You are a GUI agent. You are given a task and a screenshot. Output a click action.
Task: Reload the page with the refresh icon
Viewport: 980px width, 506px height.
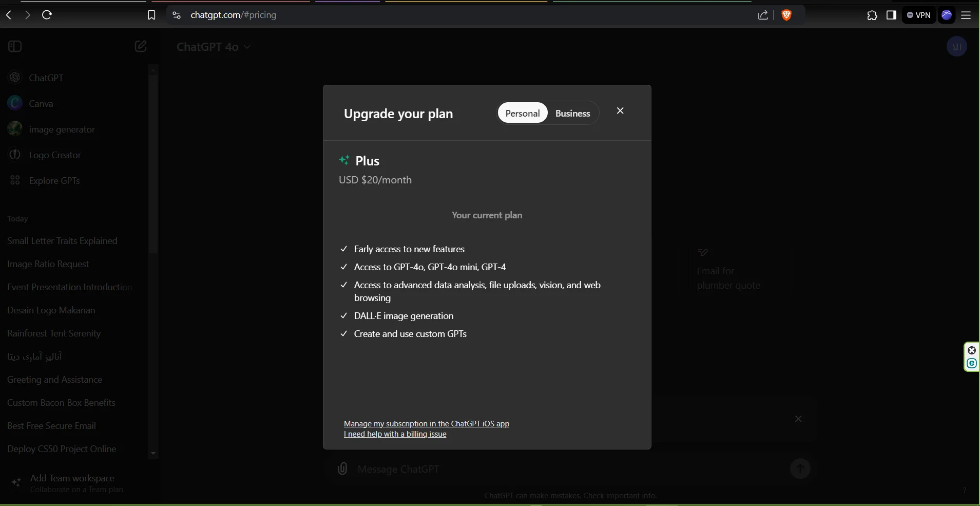pos(47,15)
